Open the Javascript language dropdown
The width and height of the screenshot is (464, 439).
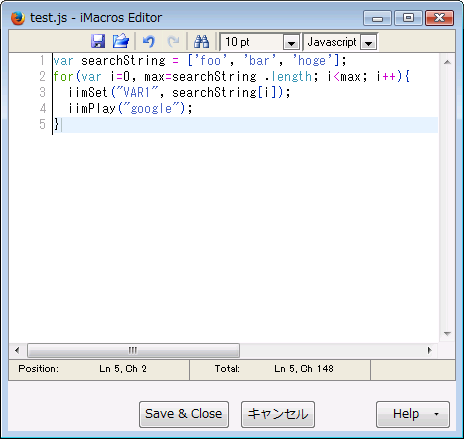pyautogui.click(x=368, y=43)
